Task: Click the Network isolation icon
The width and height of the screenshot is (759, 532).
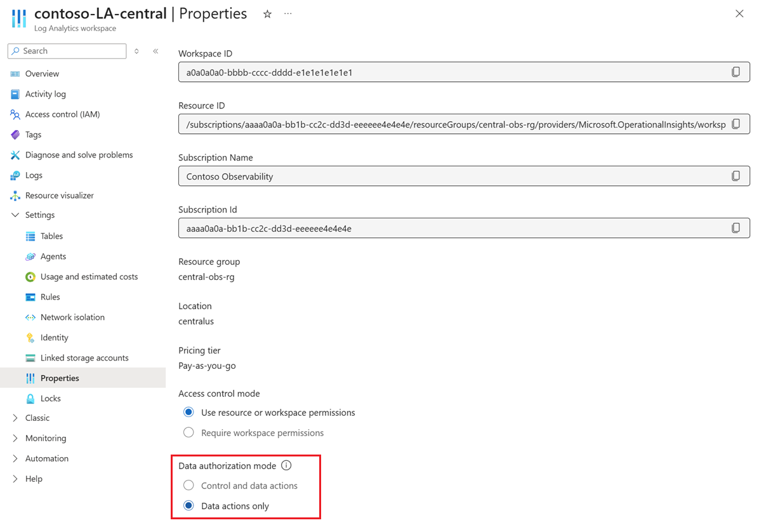Action: tap(30, 317)
